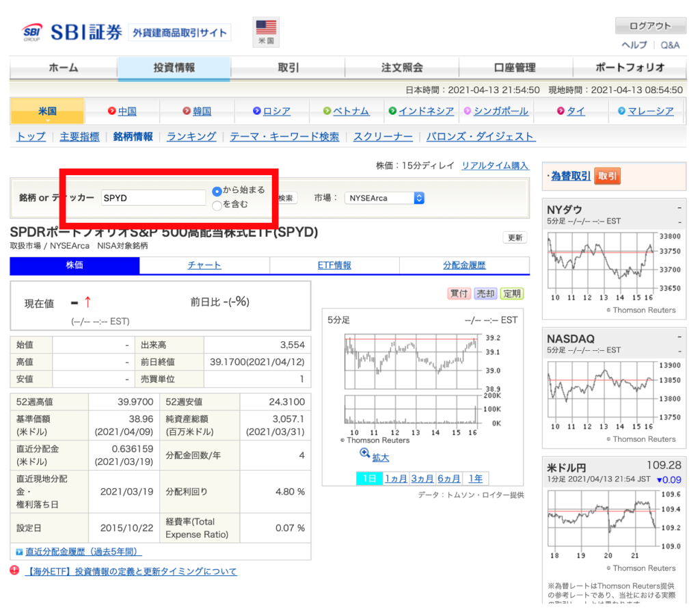
Task: Click the 買付 buy button
Action: (459, 293)
